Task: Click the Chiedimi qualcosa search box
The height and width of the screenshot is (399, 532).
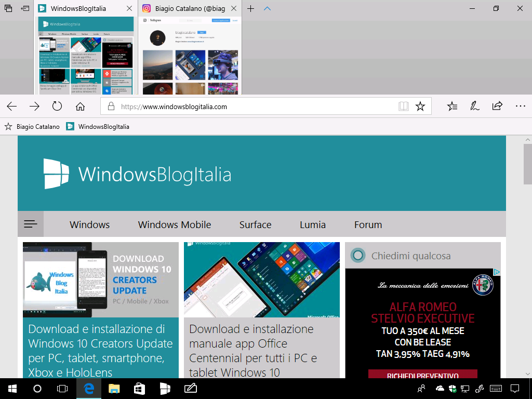Action: pyautogui.click(x=423, y=256)
